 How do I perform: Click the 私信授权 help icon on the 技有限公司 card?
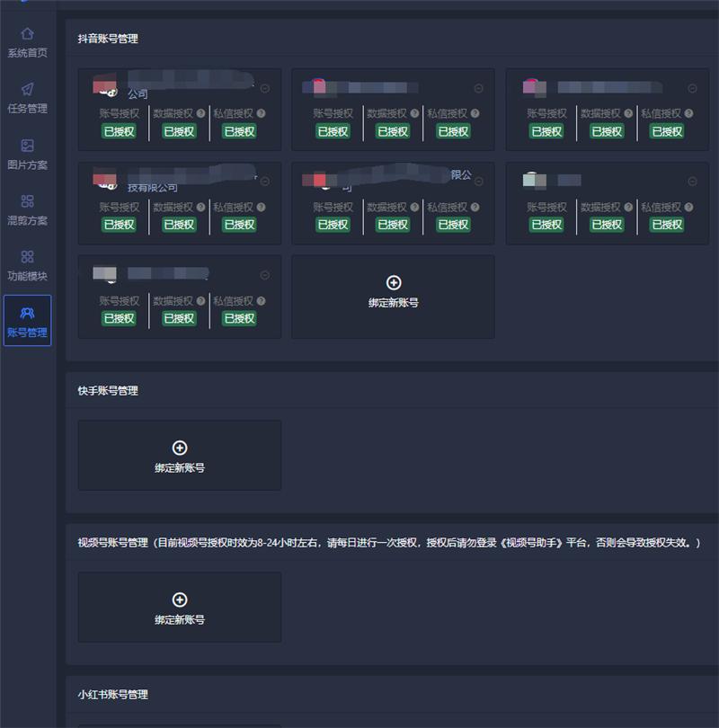261,207
